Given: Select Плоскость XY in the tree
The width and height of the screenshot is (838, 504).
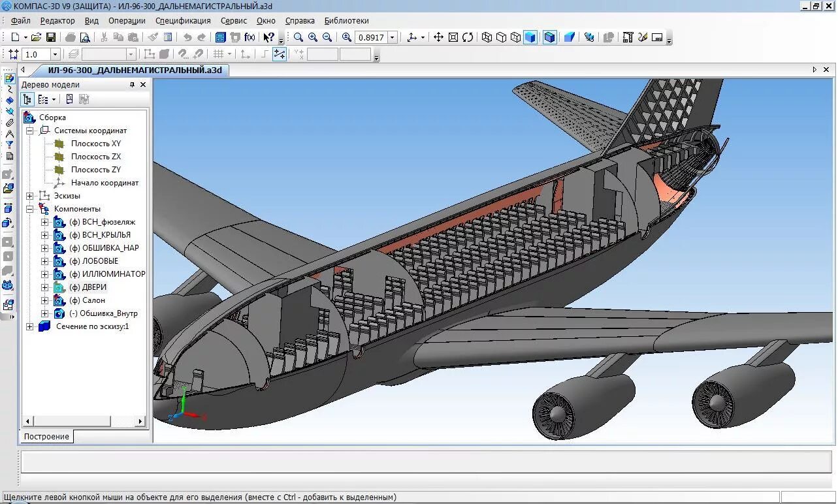Looking at the screenshot, I should click(x=96, y=144).
